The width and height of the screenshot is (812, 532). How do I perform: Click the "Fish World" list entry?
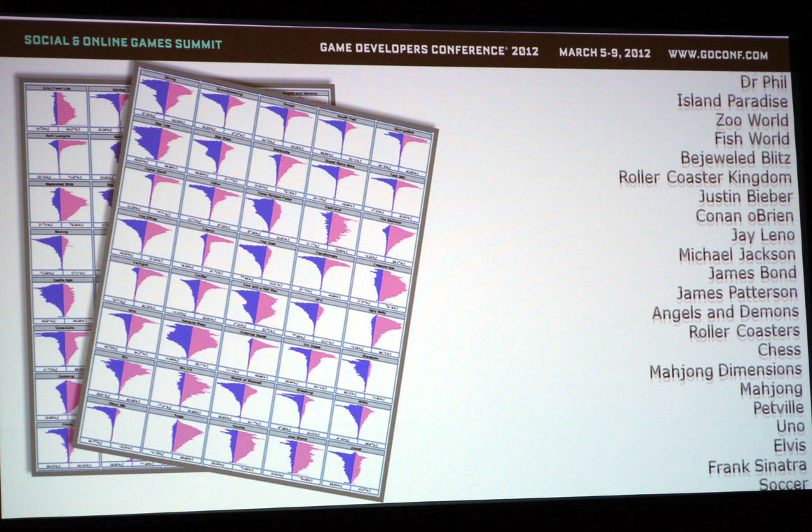pos(752,138)
